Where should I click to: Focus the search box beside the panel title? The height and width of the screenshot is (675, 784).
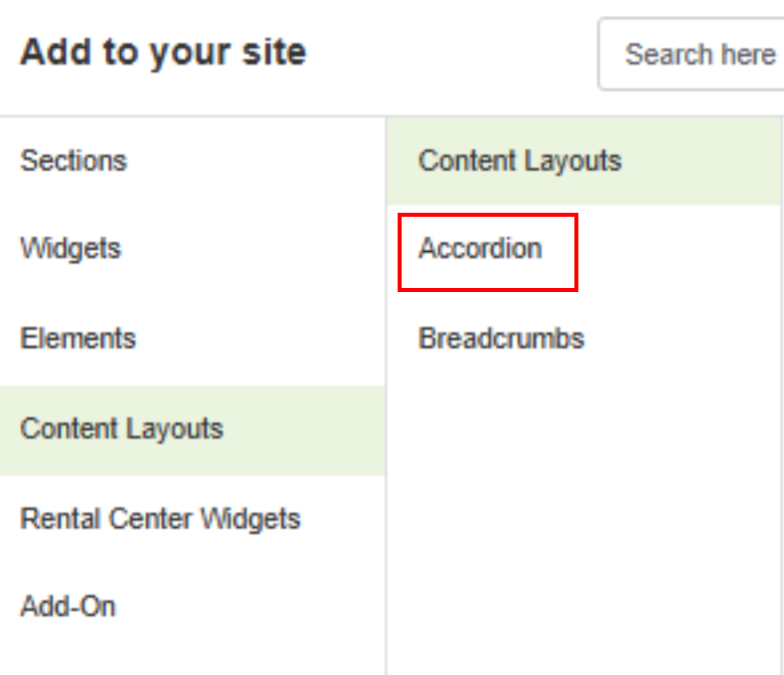pos(696,55)
